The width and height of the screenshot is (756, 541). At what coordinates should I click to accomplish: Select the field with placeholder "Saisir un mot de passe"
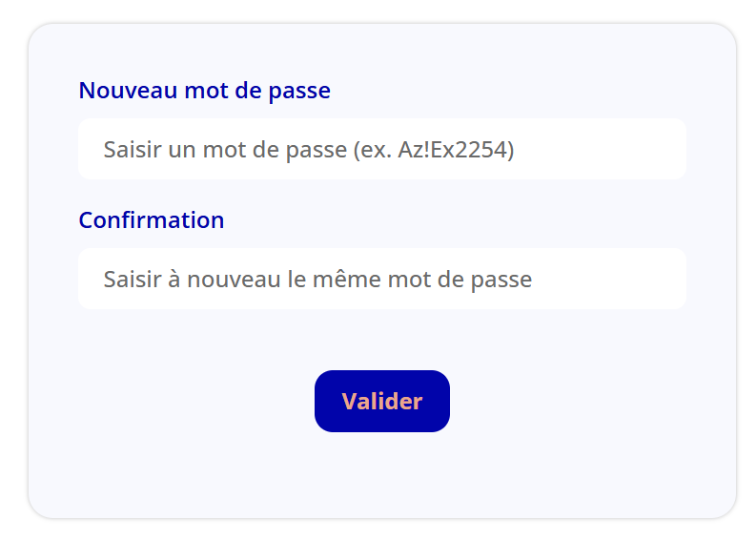381,149
